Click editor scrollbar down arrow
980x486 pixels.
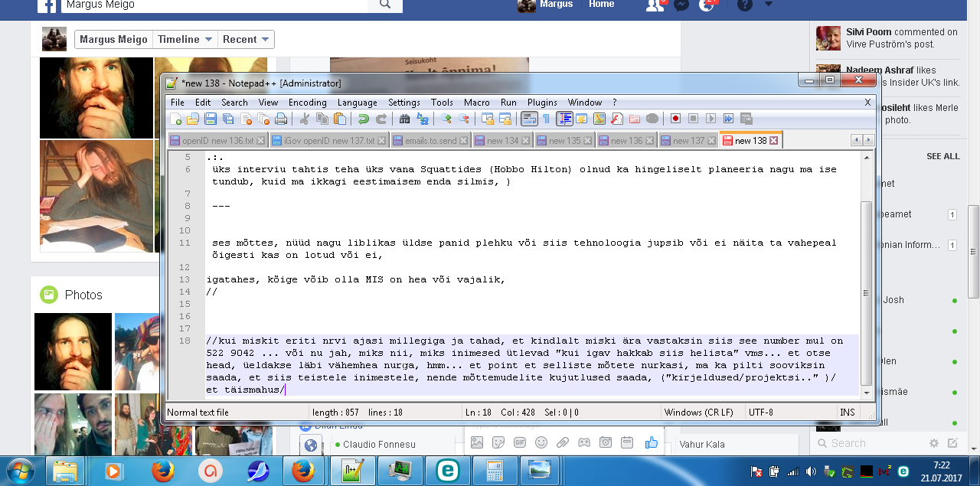[866, 393]
